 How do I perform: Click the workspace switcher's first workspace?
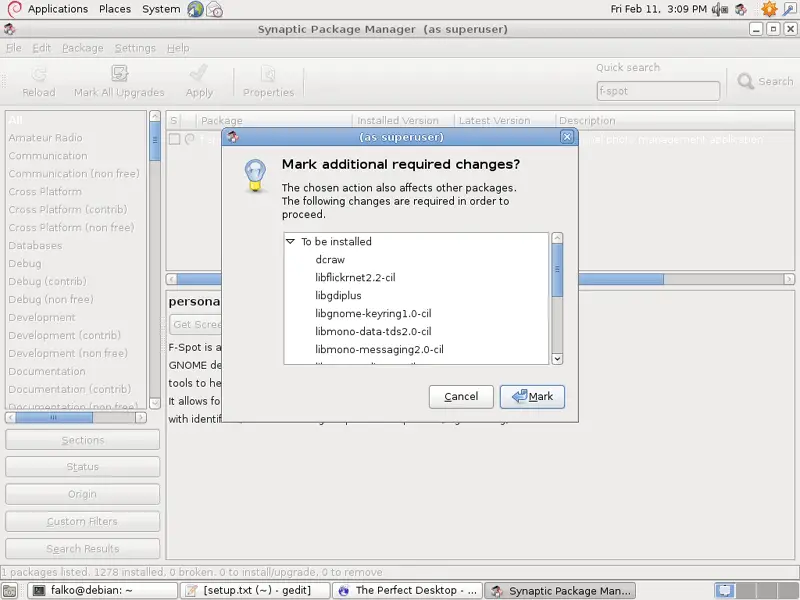[x=724, y=591]
